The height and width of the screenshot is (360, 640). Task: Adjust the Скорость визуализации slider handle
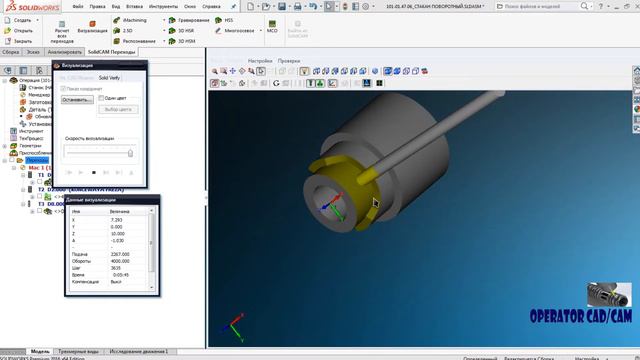(x=130, y=153)
